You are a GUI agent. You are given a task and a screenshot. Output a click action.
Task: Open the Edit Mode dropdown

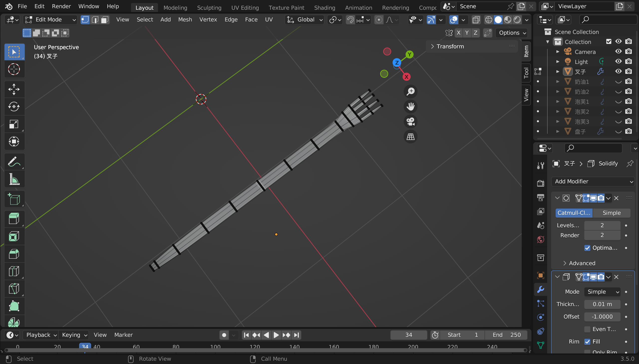tap(50, 19)
